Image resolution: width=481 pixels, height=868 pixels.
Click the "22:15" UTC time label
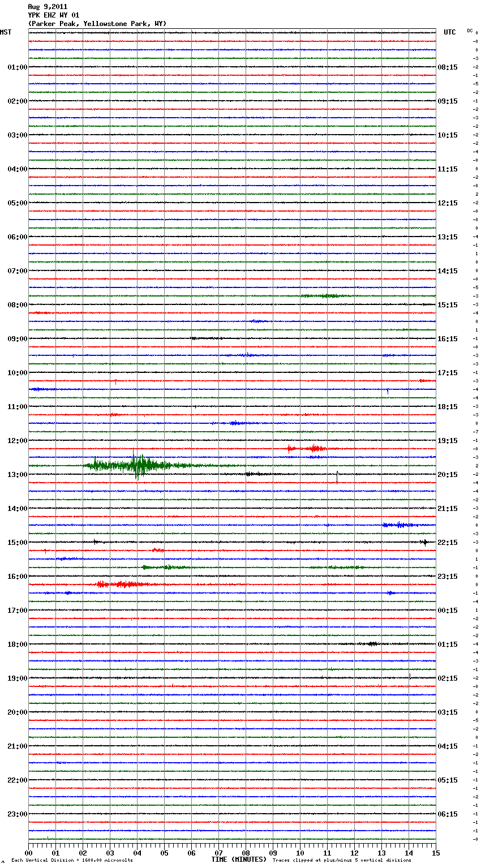(448, 543)
